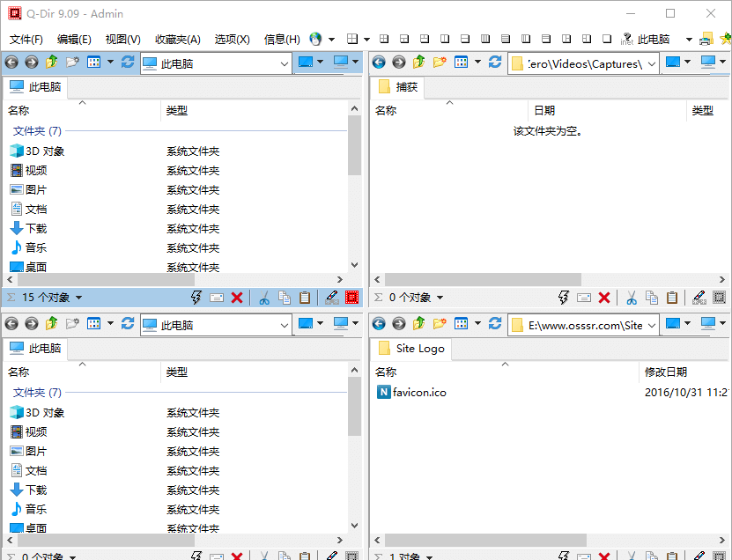Viewport: 732px width, 560px height.
Task: Open the 信息(H) menu
Action: (x=282, y=40)
